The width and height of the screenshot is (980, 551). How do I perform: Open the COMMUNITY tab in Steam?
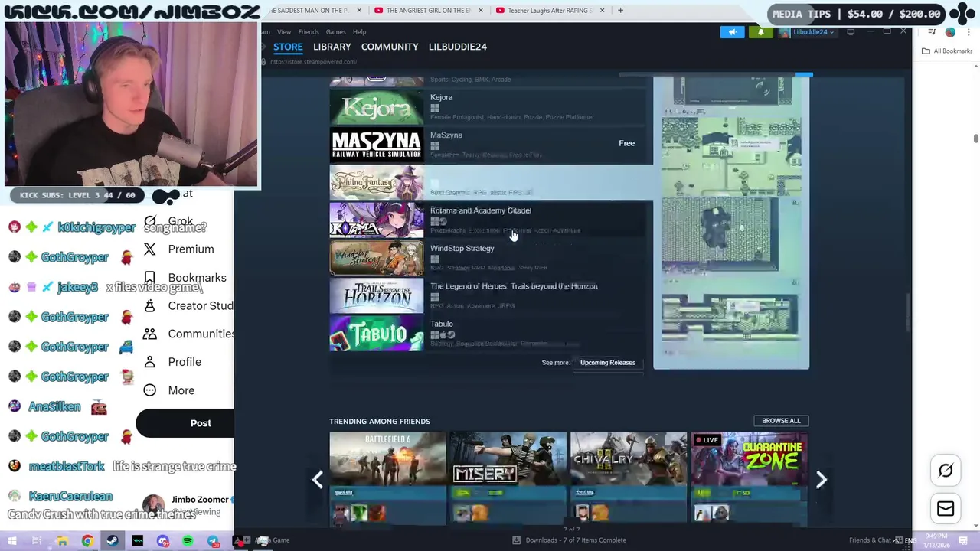(390, 47)
